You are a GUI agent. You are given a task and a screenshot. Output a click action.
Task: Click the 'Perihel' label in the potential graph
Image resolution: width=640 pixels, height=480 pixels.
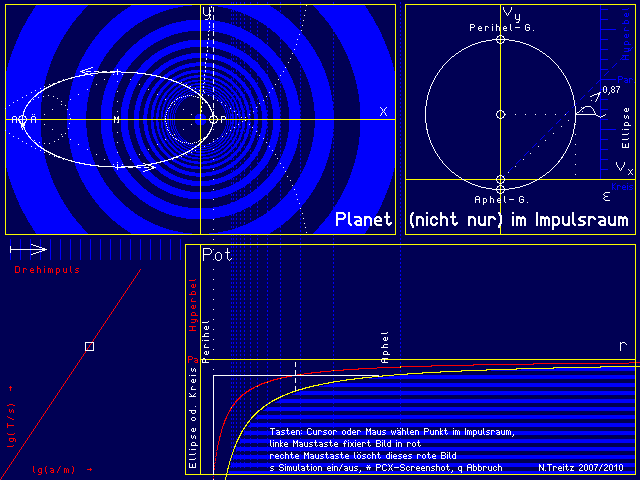pyautogui.click(x=207, y=340)
